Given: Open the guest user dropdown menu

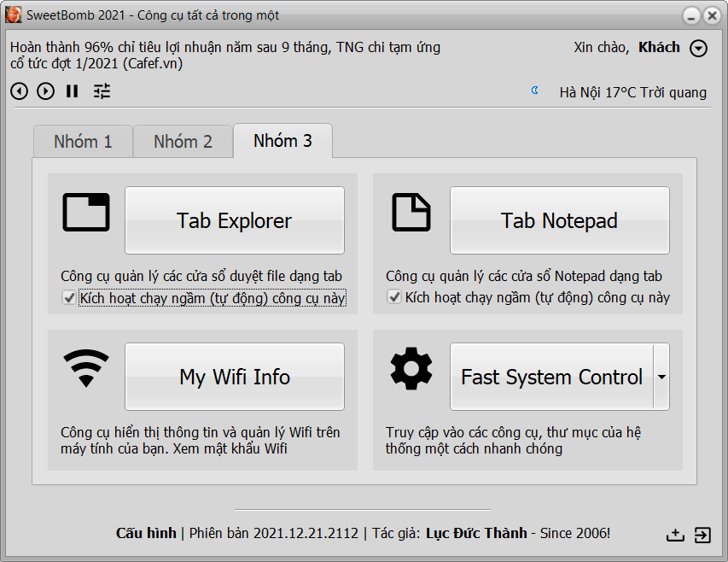Looking at the screenshot, I should (x=699, y=49).
